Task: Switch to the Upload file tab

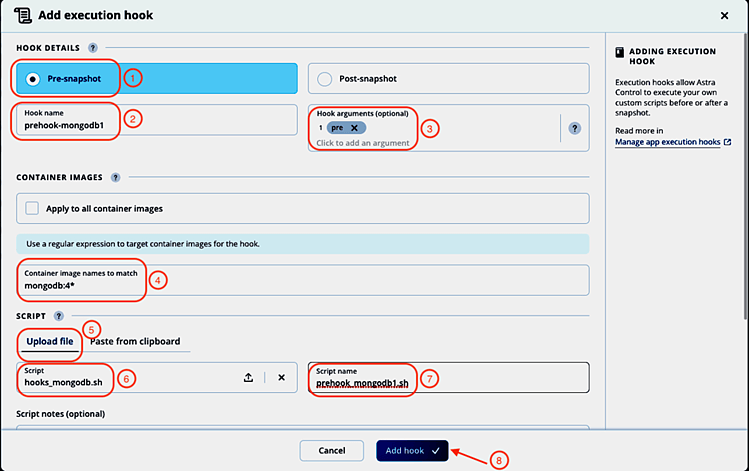Action: pos(49,341)
